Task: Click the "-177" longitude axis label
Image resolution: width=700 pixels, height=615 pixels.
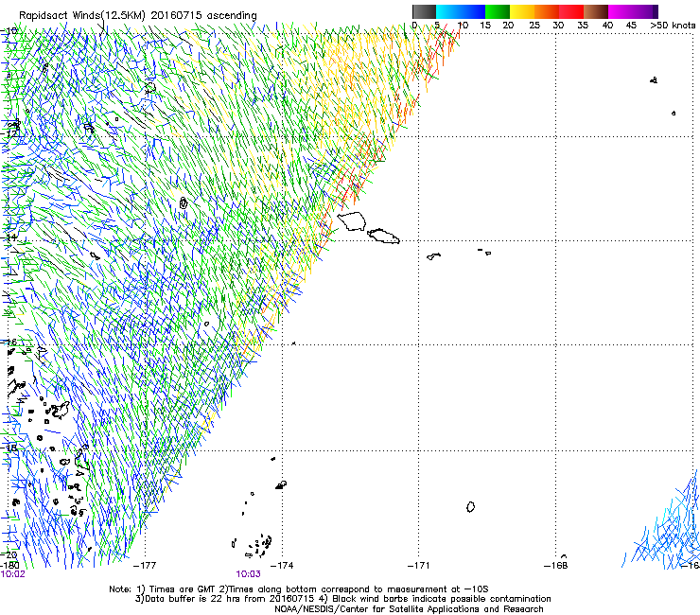Action: (x=145, y=566)
